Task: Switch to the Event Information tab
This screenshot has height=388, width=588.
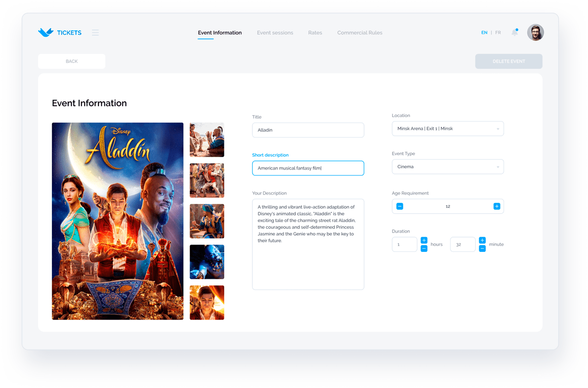Action: [x=220, y=33]
